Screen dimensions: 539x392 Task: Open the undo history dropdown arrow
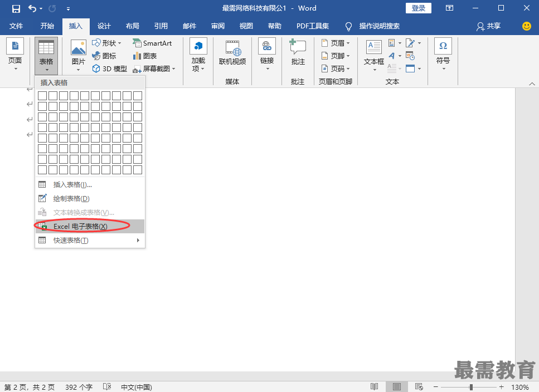41,8
